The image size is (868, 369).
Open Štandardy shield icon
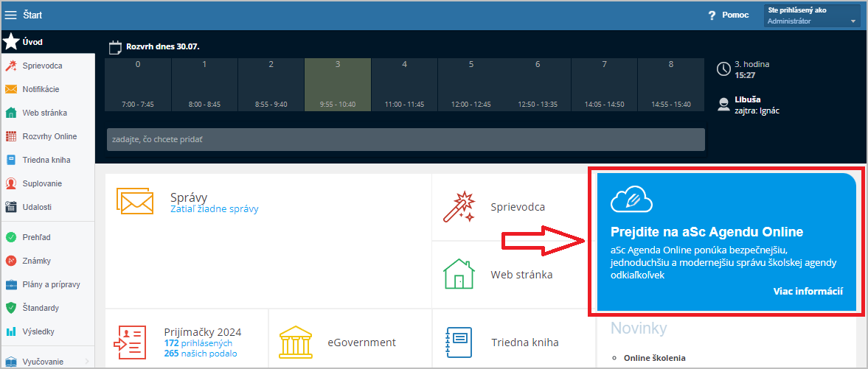point(10,308)
